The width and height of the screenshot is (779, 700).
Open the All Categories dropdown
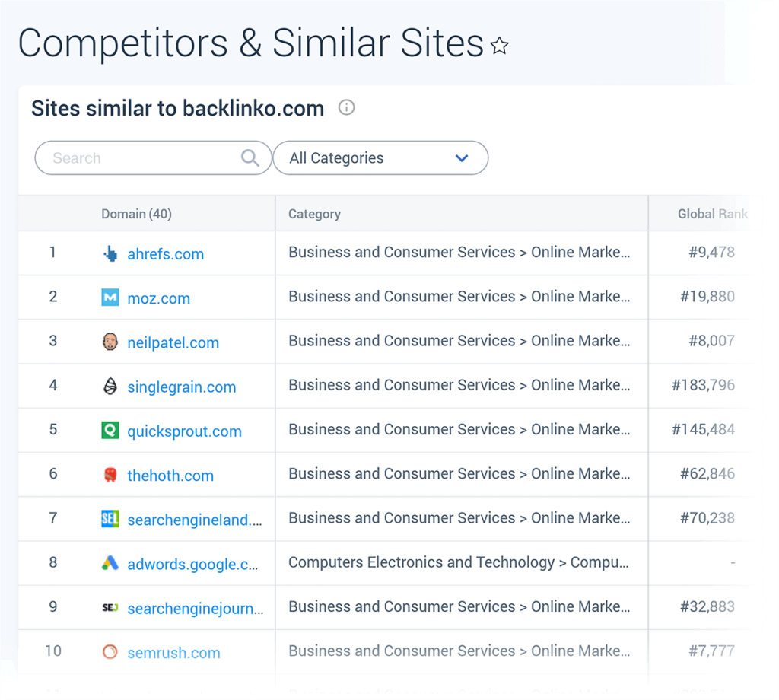[x=380, y=158]
